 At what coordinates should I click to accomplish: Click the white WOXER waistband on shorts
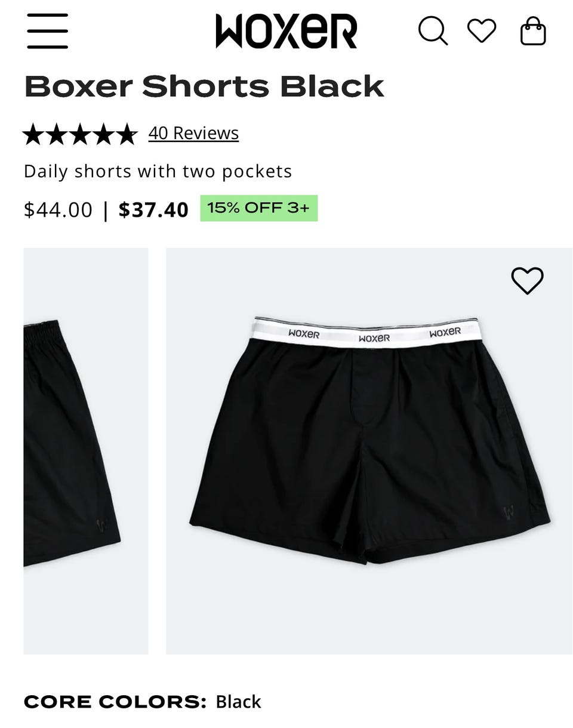tap(365, 334)
